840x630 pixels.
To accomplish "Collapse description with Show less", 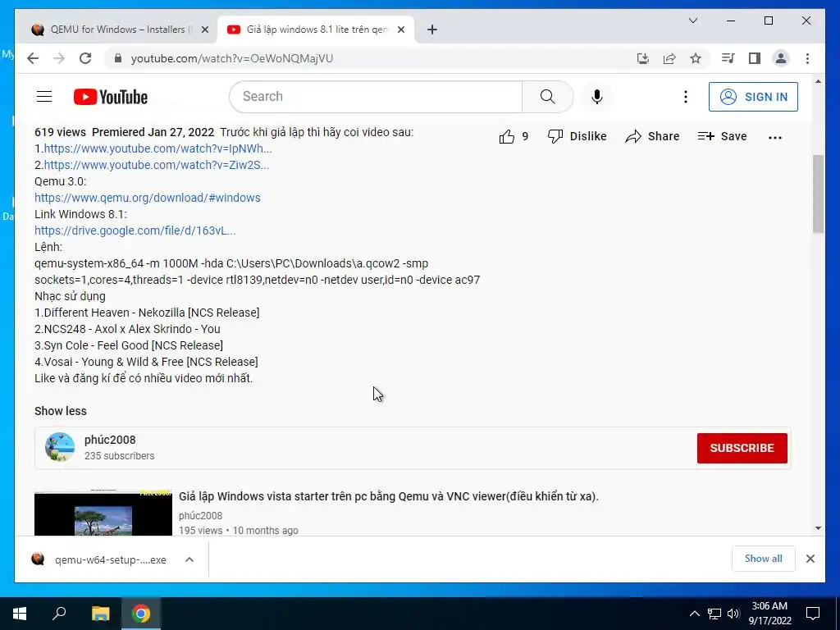I will pyautogui.click(x=61, y=411).
